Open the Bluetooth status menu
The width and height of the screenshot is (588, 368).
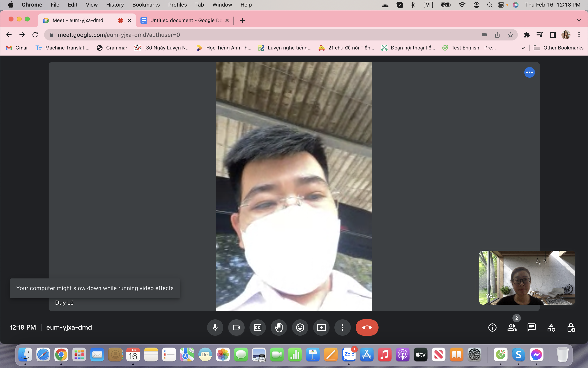(x=413, y=5)
